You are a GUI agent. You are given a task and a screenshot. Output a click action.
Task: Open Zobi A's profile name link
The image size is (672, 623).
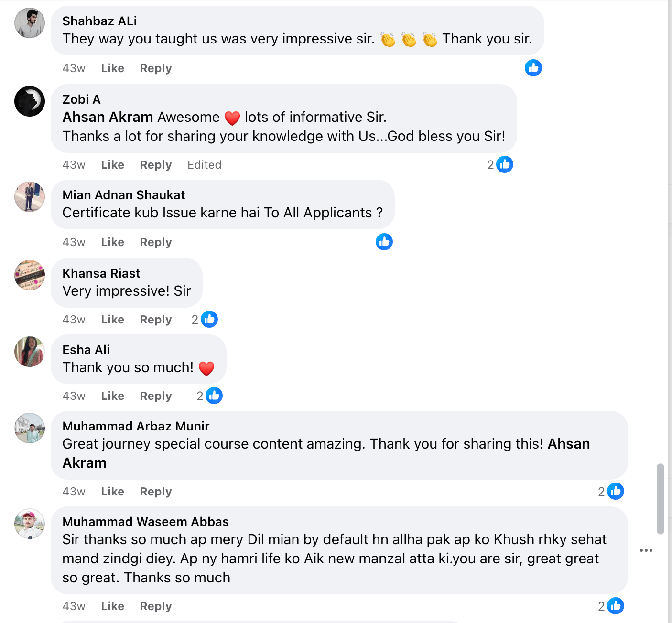pos(81,99)
